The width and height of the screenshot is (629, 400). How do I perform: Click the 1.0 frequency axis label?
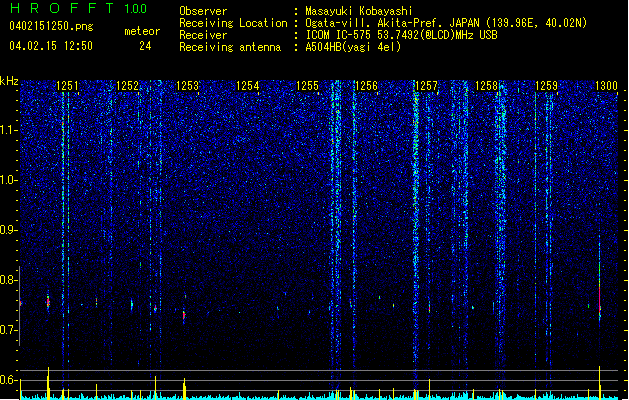8,180
